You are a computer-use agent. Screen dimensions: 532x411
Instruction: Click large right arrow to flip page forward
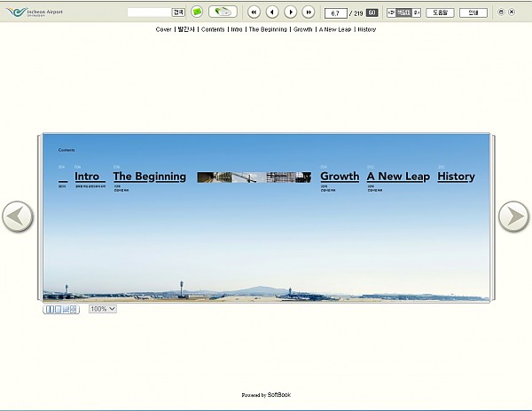click(x=513, y=217)
